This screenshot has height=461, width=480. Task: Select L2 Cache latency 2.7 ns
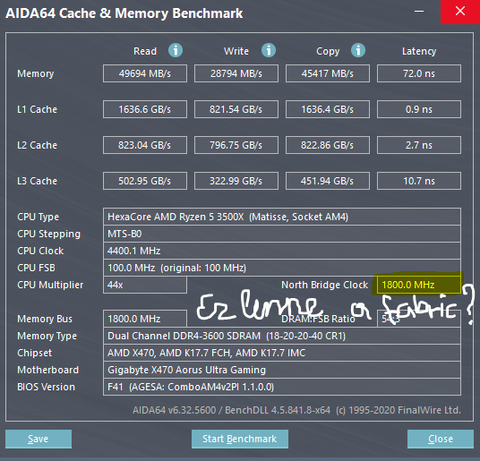419,145
